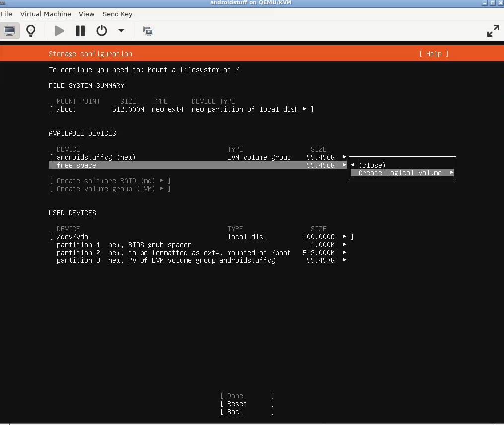
Task: Choose (close) in the popup menu
Action: pos(372,165)
